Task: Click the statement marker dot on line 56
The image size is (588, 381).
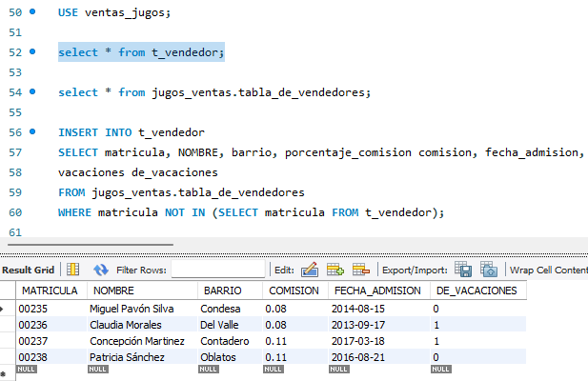Action: 32,131
